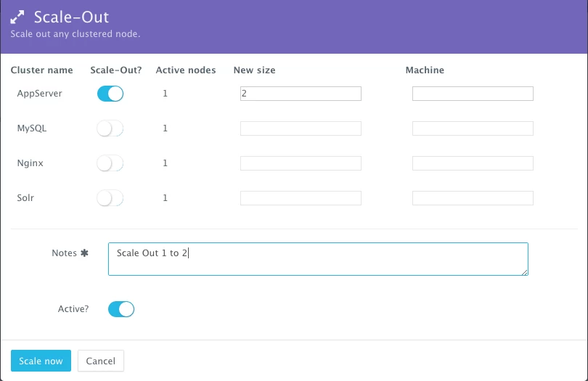Image resolution: width=588 pixels, height=381 pixels.
Task: Click the Solr cluster name
Action: (x=25, y=198)
